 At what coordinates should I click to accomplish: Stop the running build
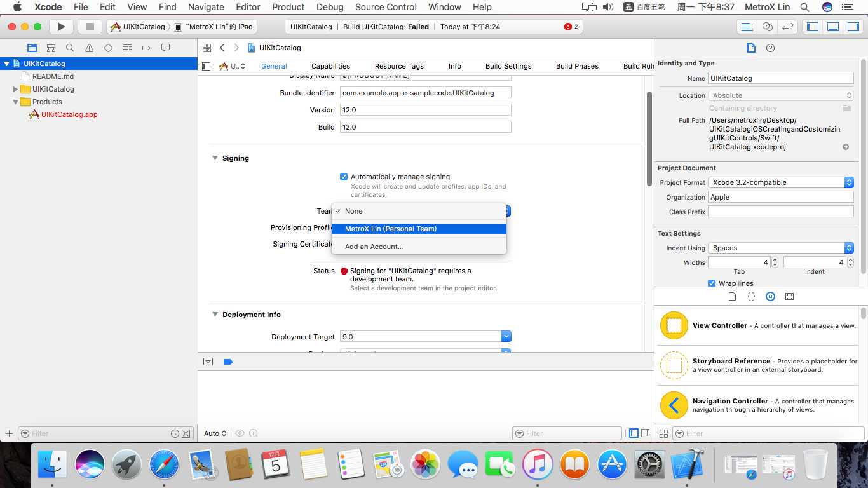click(90, 27)
